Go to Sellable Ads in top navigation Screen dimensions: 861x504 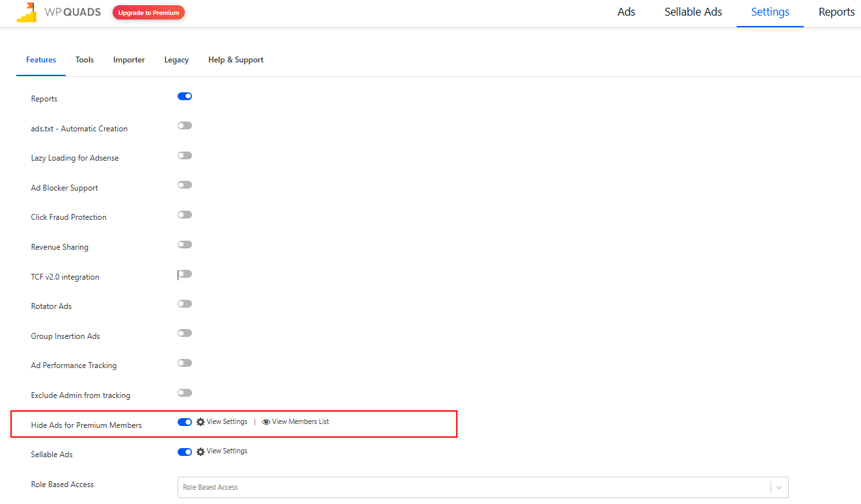[x=693, y=12]
